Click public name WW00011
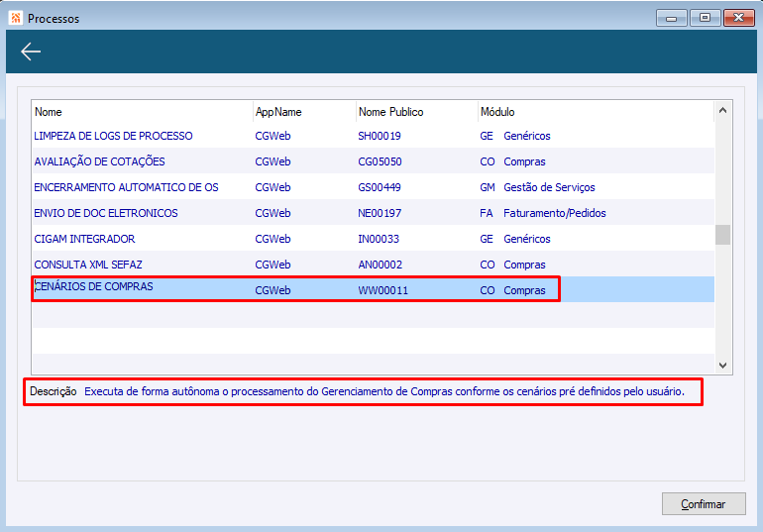Image resolution: width=763 pixels, height=532 pixels. pos(382,290)
